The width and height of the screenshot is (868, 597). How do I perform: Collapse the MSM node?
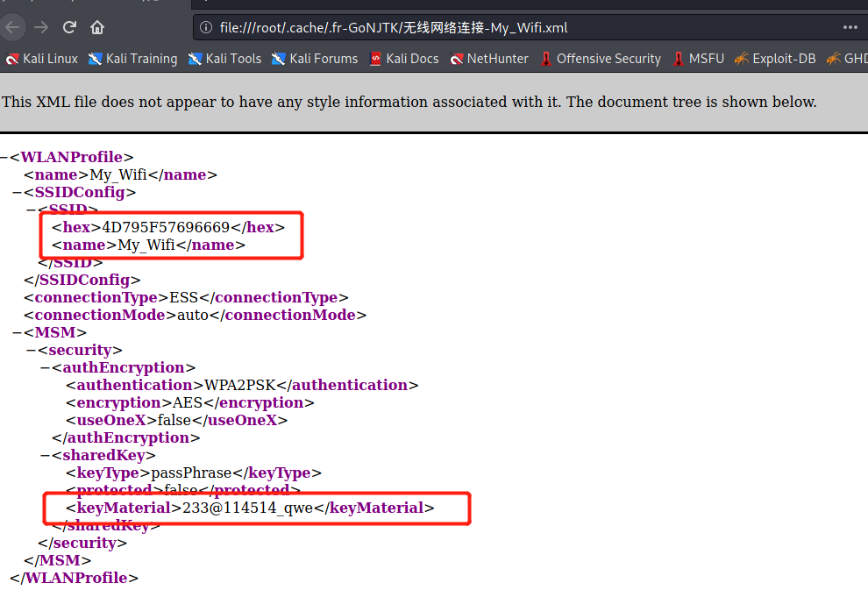coord(18,332)
